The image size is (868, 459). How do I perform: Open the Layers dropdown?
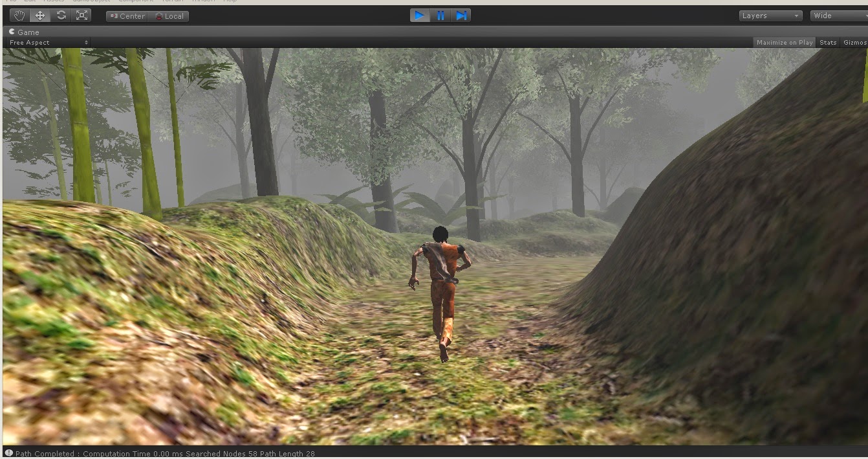click(770, 16)
